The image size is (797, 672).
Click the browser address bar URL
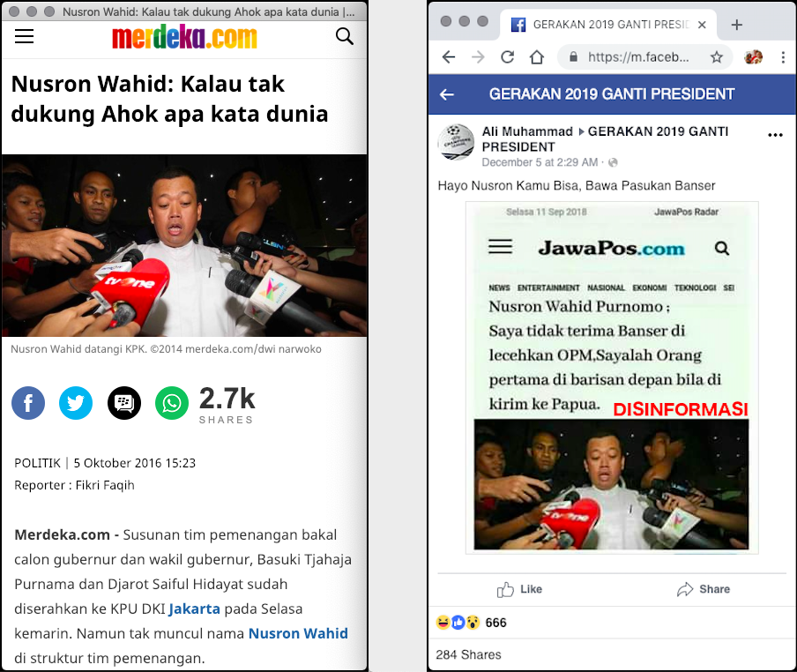638,57
